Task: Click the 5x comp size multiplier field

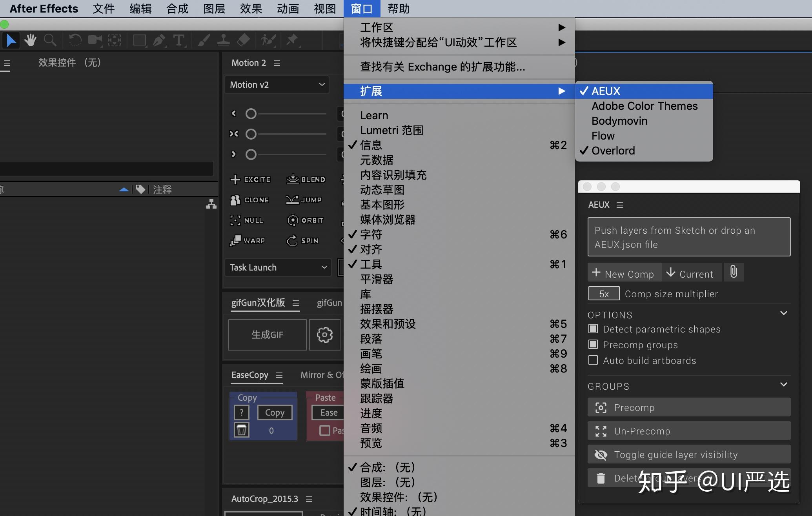Action: tap(603, 293)
